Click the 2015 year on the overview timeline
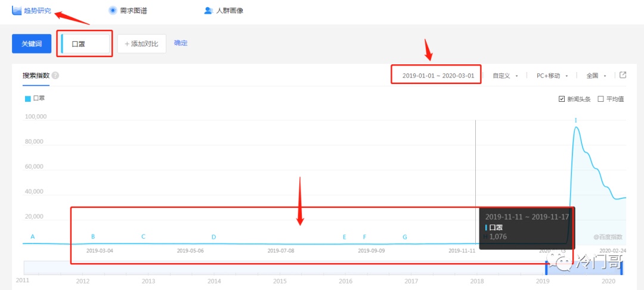 pos(280,281)
